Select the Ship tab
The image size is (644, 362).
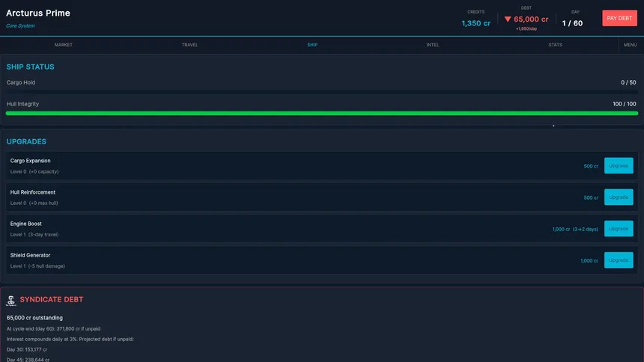(x=312, y=45)
